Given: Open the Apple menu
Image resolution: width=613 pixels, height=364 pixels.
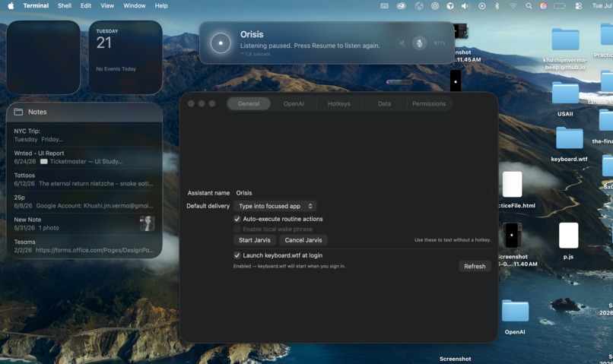Looking at the screenshot, I should [11, 5].
